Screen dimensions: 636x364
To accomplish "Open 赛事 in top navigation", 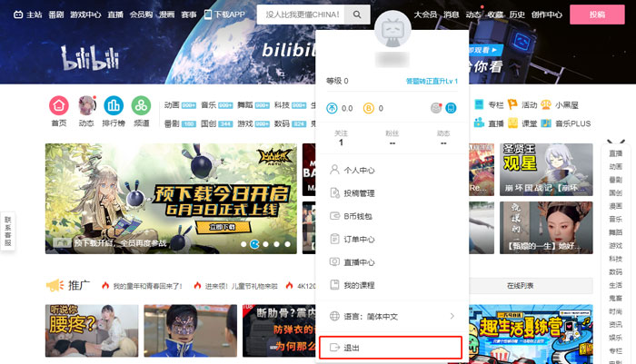I will (189, 15).
